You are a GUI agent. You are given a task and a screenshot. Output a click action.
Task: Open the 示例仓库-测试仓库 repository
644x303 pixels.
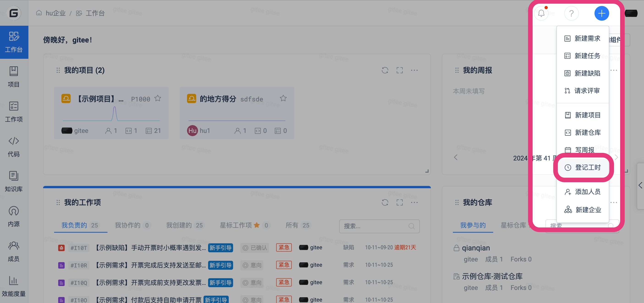[492, 276]
